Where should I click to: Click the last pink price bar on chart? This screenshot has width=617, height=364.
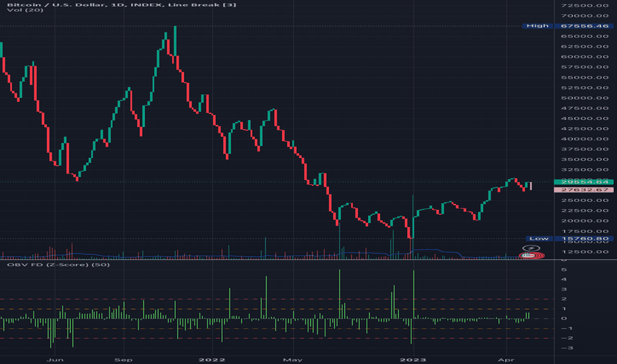pos(531,186)
